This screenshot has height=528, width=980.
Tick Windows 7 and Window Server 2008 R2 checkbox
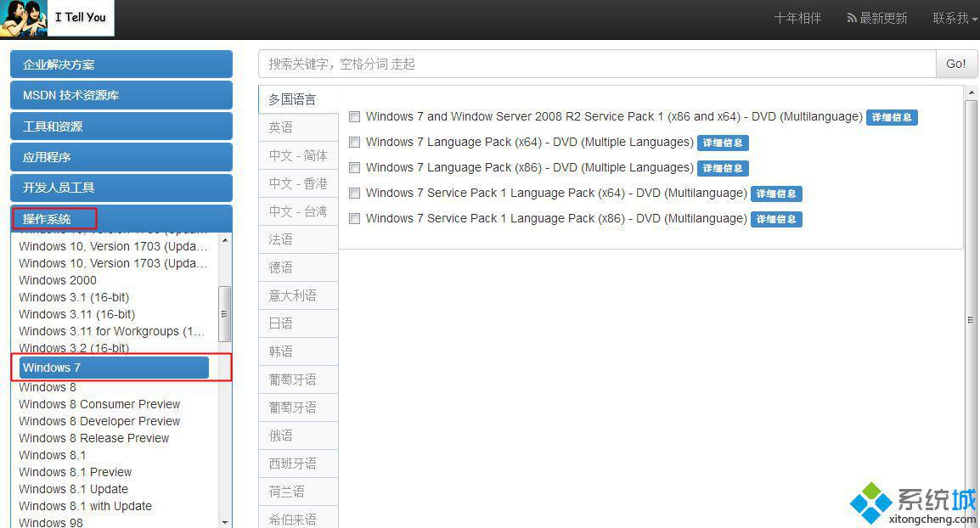tap(355, 117)
